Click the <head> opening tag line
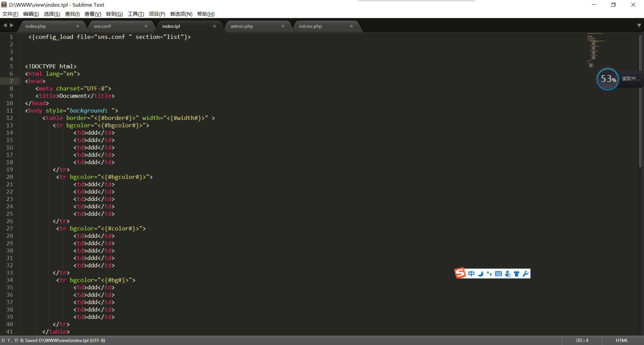 pyautogui.click(x=35, y=81)
